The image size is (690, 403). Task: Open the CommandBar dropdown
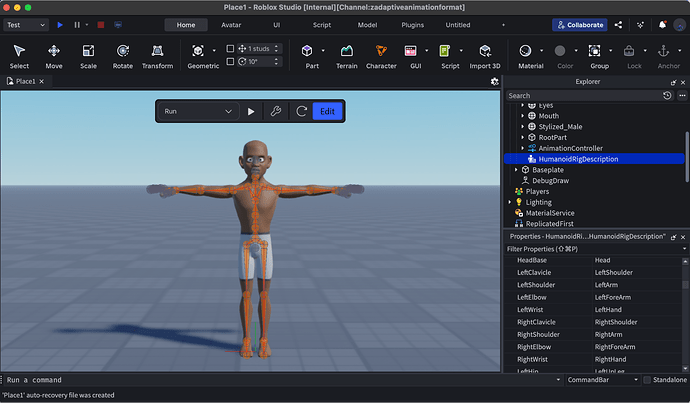[602, 380]
